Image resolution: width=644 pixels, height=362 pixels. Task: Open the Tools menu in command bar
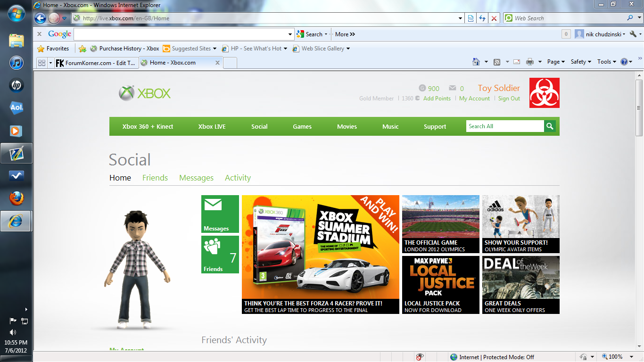click(x=607, y=62)
